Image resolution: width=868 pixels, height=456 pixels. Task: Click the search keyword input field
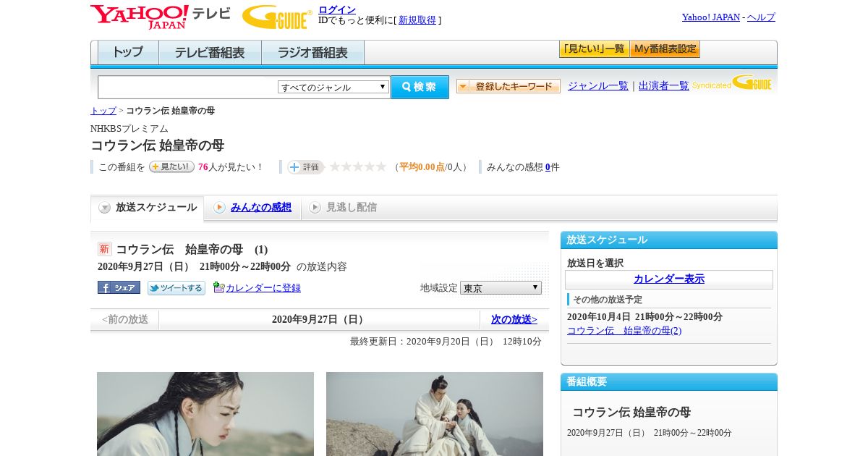188,88
